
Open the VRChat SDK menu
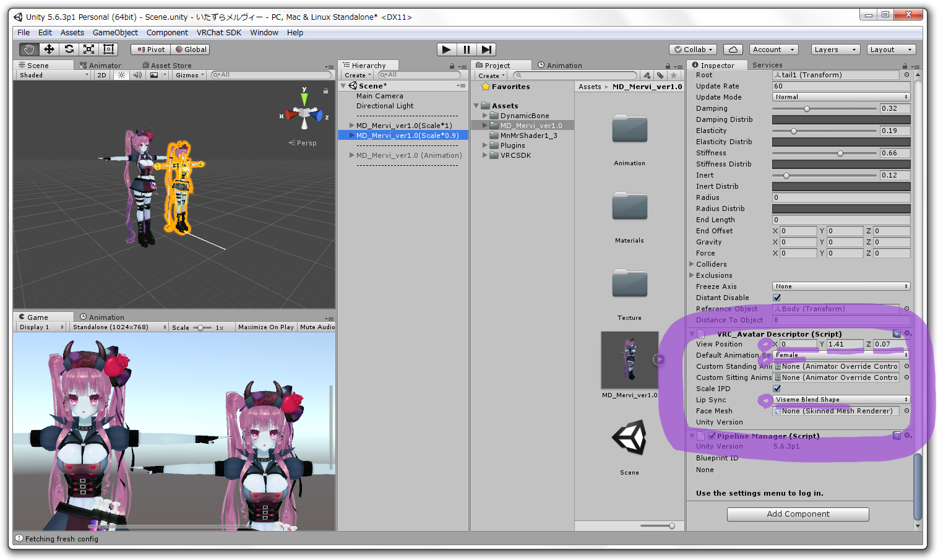click(218, 33)
